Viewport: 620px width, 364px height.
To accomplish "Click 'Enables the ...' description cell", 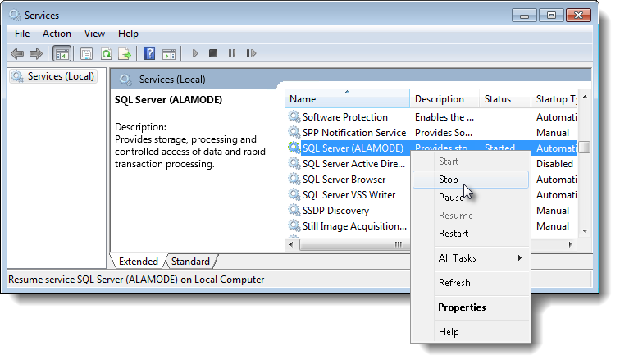I will click(444, 117).
